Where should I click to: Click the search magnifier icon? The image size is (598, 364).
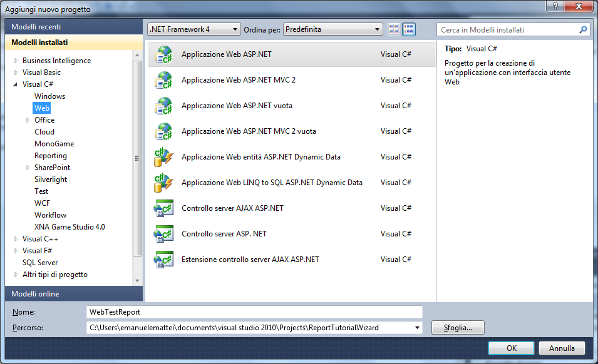click(583, 29)
